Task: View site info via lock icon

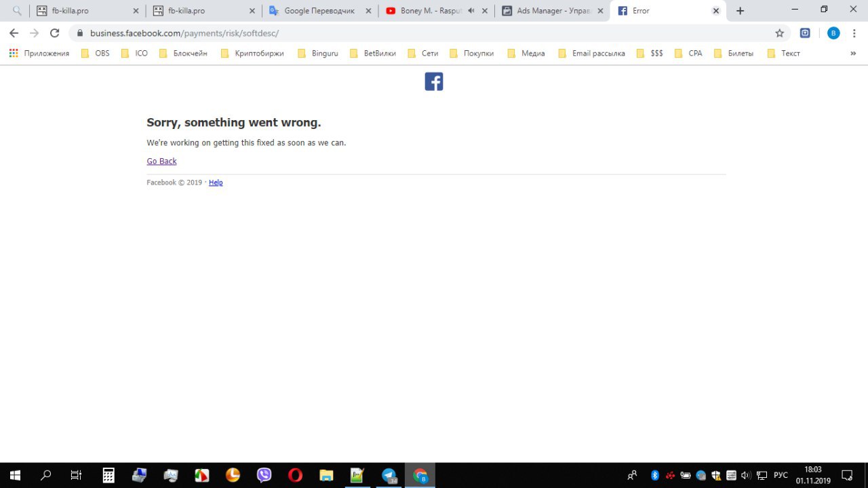Action: [x=80, y=33]
